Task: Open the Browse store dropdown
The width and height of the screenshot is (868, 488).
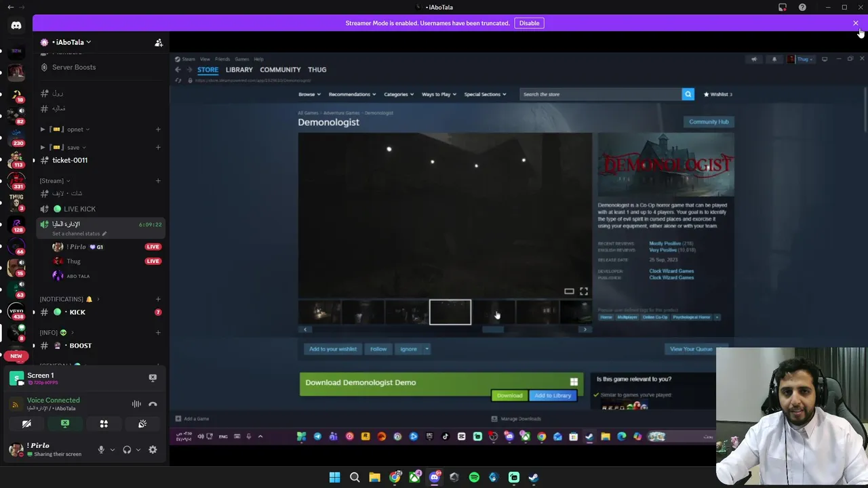Action: click(x=309, y=94)
